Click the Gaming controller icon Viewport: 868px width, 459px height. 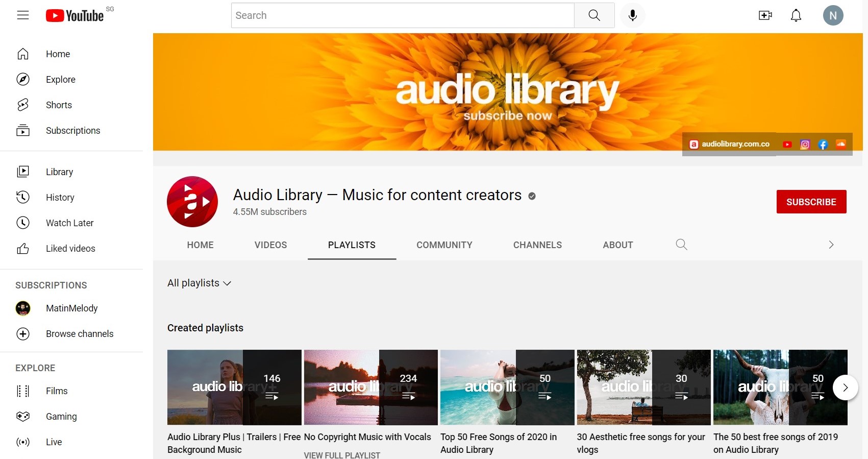pyautogui.click(x=23, y=417)
